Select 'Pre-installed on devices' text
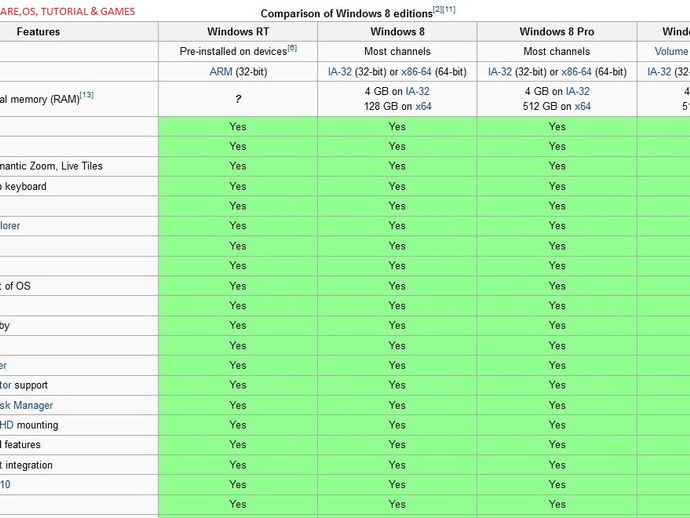690x518 pixels. point(233,51)
